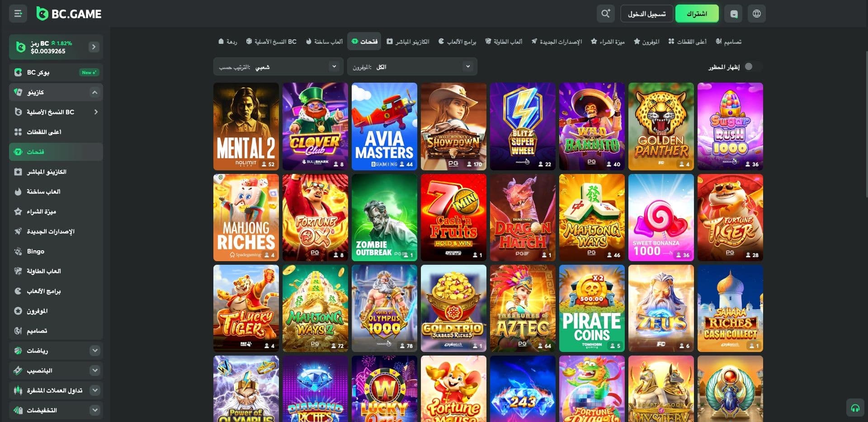Toggle the show restricted games switch
Image resolution: width=868 pixels, height=422 pixels.
tap(750, 67)
